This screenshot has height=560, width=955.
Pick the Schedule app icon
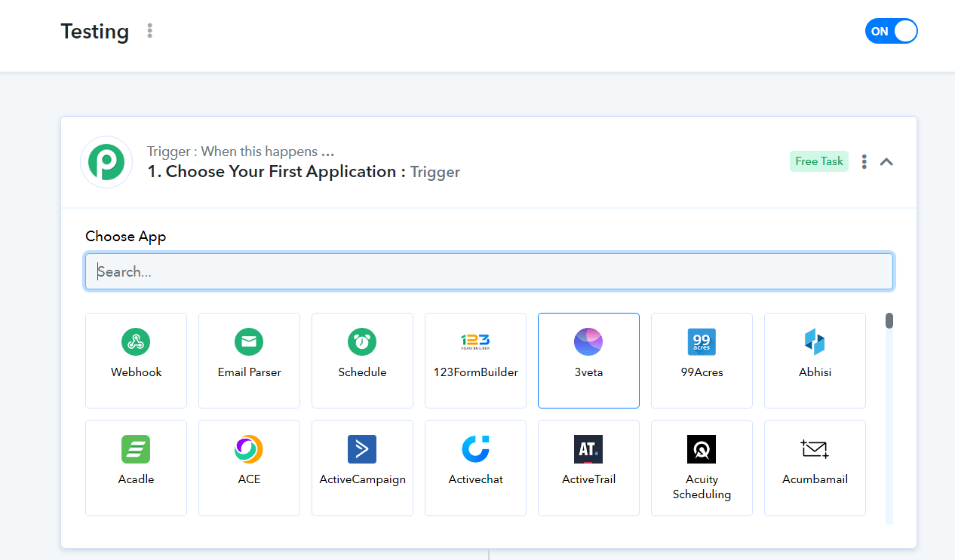click(362, 342)
